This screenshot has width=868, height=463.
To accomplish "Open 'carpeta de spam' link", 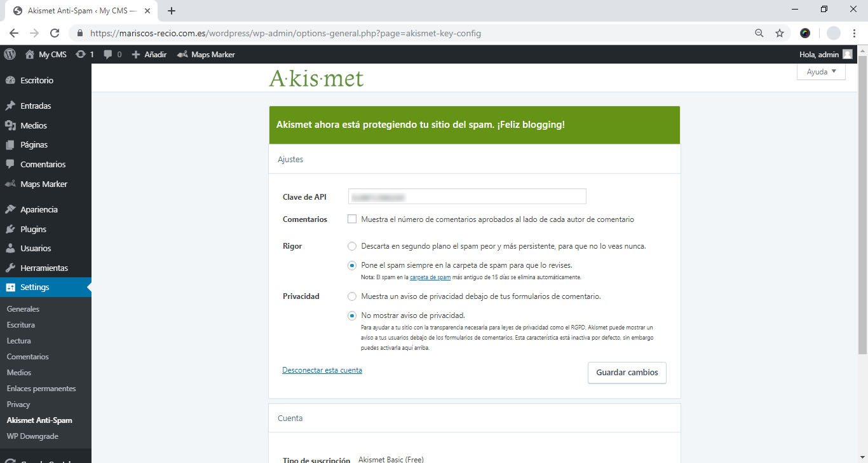I will pyautogui.click(x=430, y=277).
